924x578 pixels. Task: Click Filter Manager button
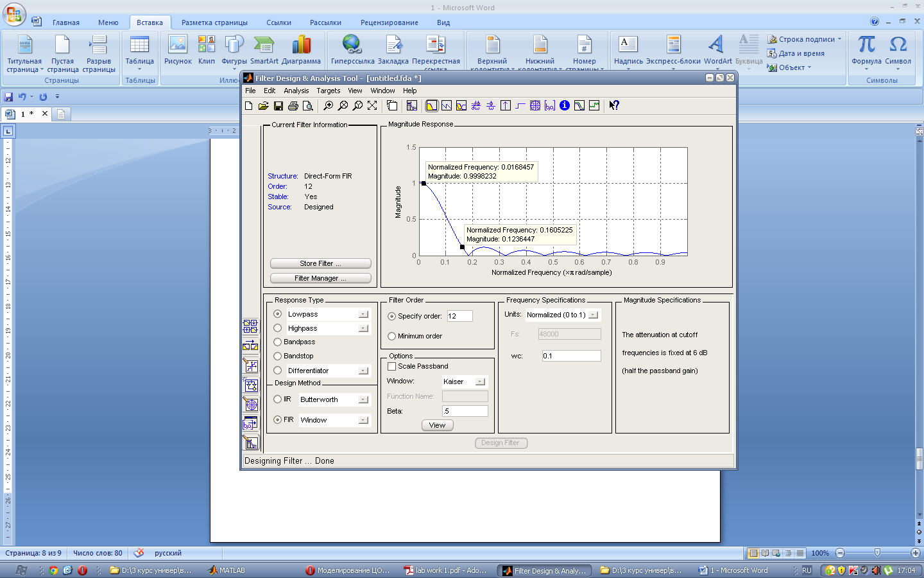pos(320,278)
